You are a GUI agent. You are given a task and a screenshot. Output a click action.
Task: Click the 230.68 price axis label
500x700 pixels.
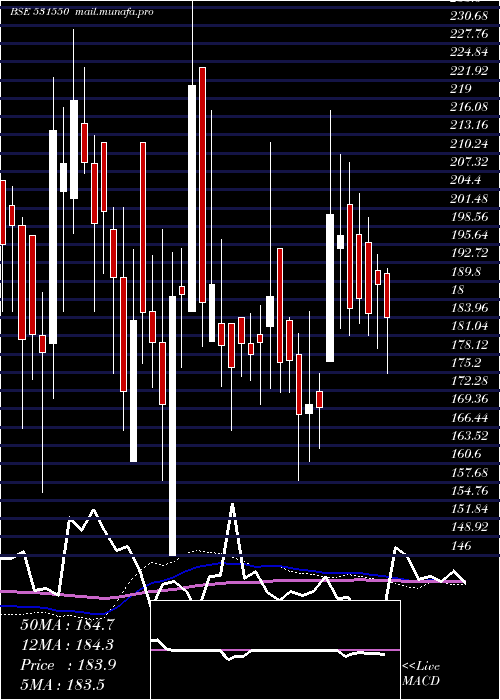coord(469,16)
